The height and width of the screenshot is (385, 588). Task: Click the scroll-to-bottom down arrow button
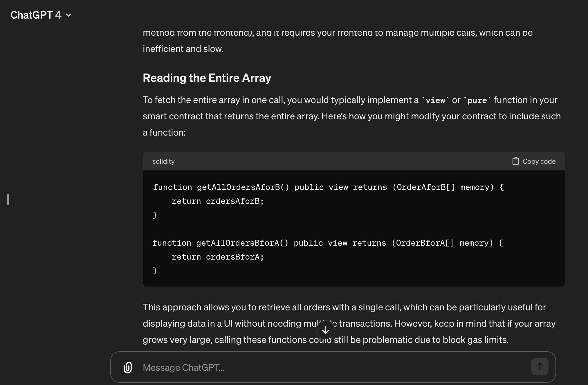click(326, 330)
